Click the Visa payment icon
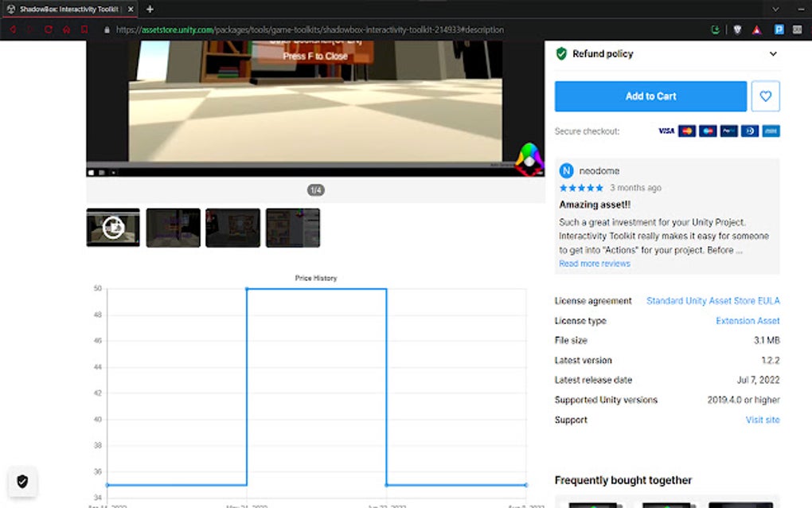812x508 pixels. 666,131
